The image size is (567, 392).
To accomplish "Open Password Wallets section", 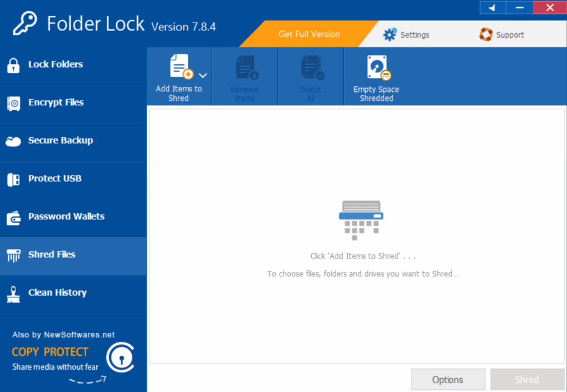I will click(74, 218).
